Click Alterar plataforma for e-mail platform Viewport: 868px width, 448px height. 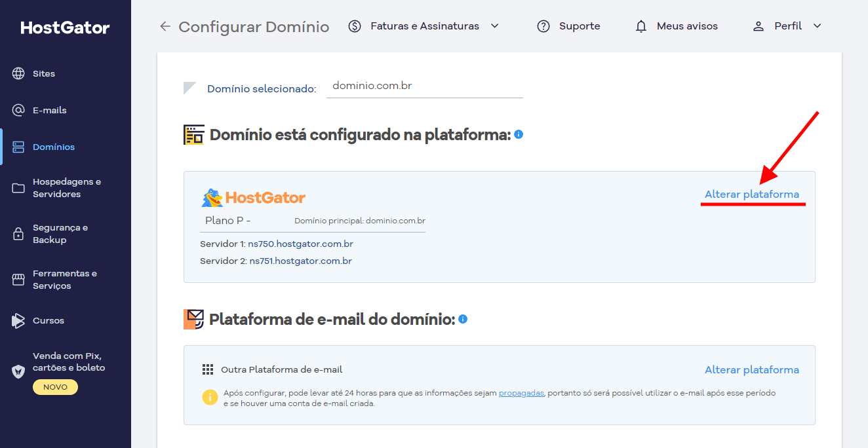click(x=752, y=370)
